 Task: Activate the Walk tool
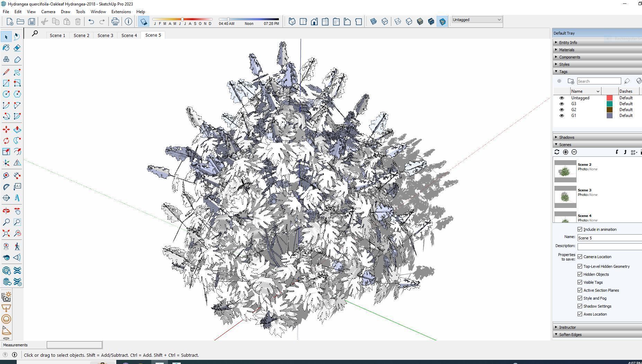click(x=17, y=246)
